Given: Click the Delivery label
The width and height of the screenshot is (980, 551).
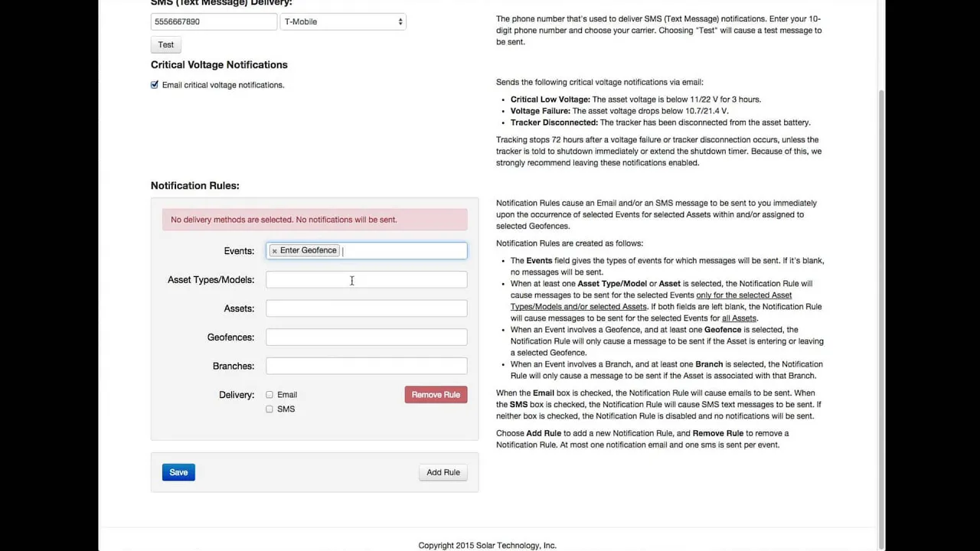Looking at the screenshot, I should (237, 395).
